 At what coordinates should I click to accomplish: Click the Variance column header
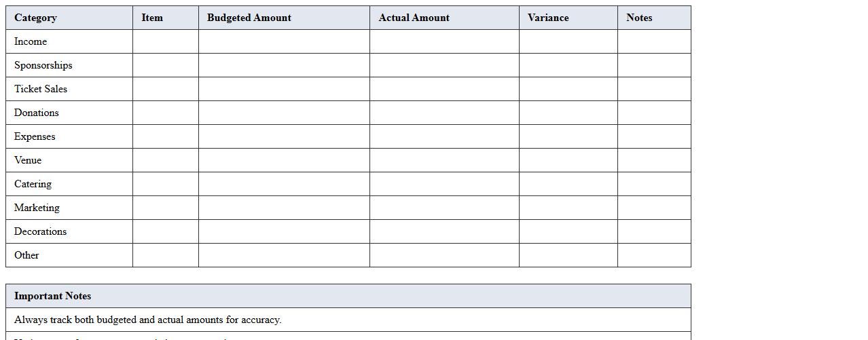coord(548,18)
